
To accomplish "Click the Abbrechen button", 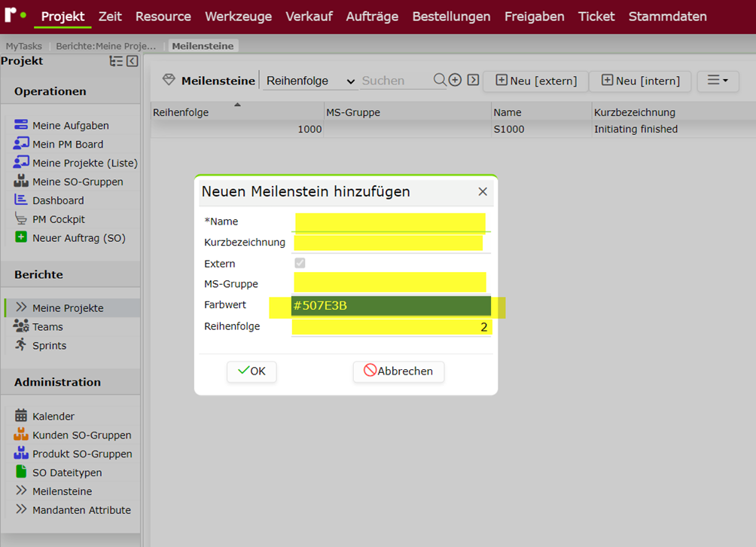I will [x=399, y=371].
